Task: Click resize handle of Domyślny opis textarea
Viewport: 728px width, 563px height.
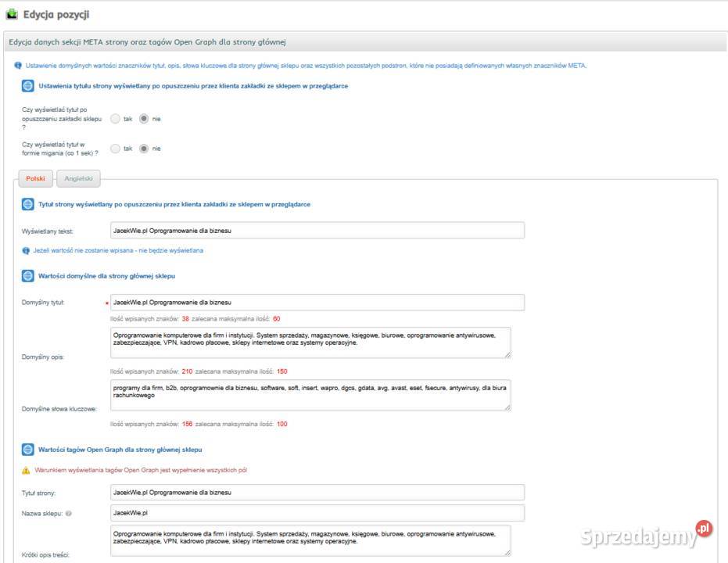Action: click(507, 355)
